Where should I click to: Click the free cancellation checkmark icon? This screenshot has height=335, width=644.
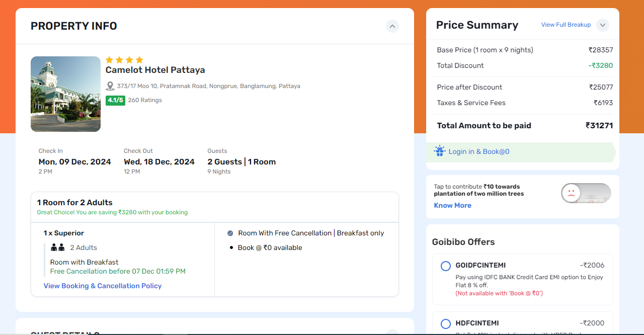[x=230, y=233]
